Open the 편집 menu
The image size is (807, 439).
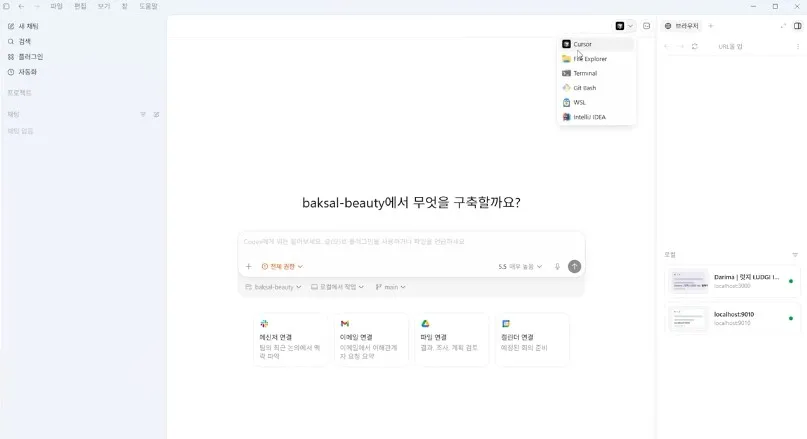pyautogui.click(x=80, y=6)
